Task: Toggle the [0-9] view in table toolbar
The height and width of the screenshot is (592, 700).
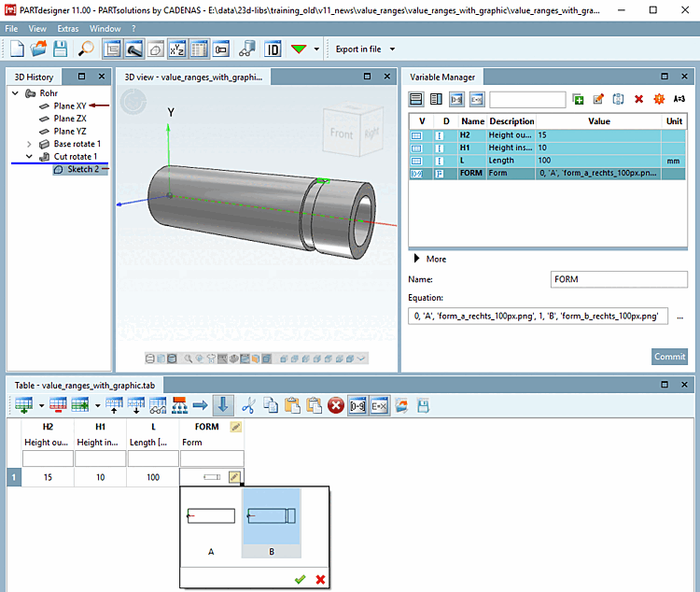Action: (357, 405)
